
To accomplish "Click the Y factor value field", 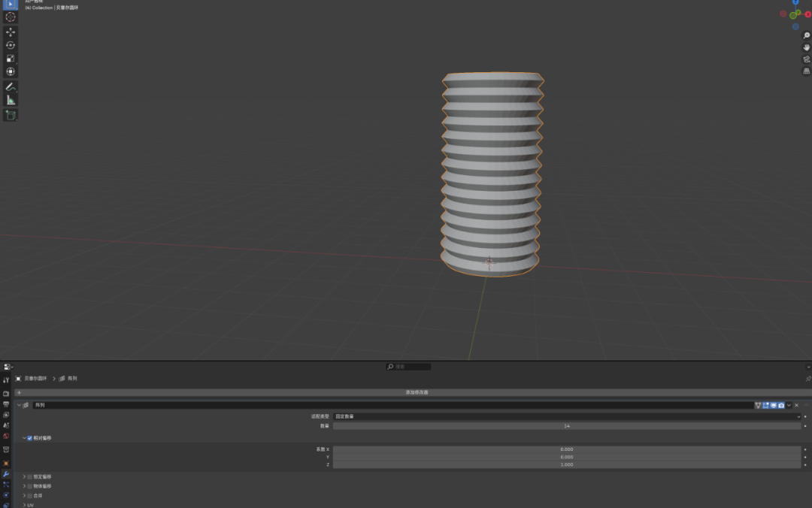I will pos(567,457).
